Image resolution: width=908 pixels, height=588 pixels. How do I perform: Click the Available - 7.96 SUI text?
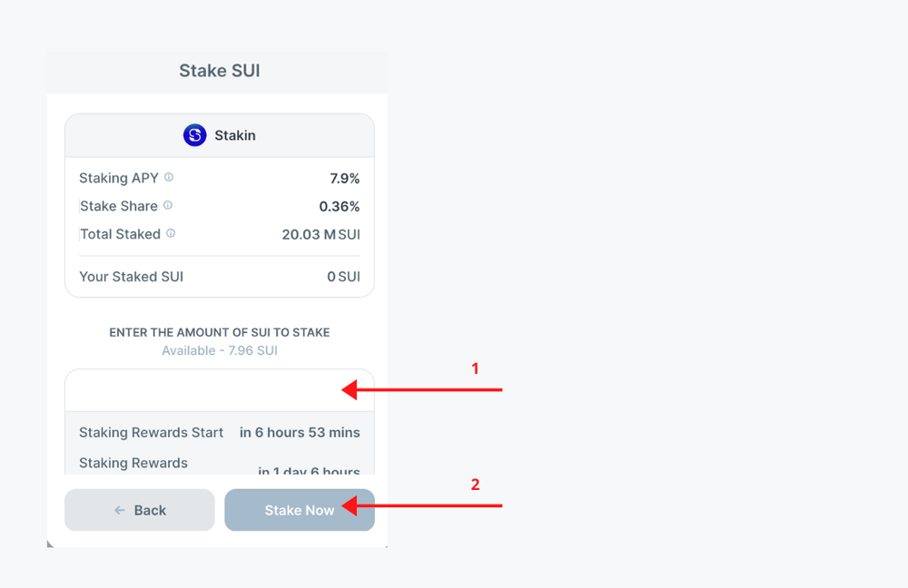[218, 349]
